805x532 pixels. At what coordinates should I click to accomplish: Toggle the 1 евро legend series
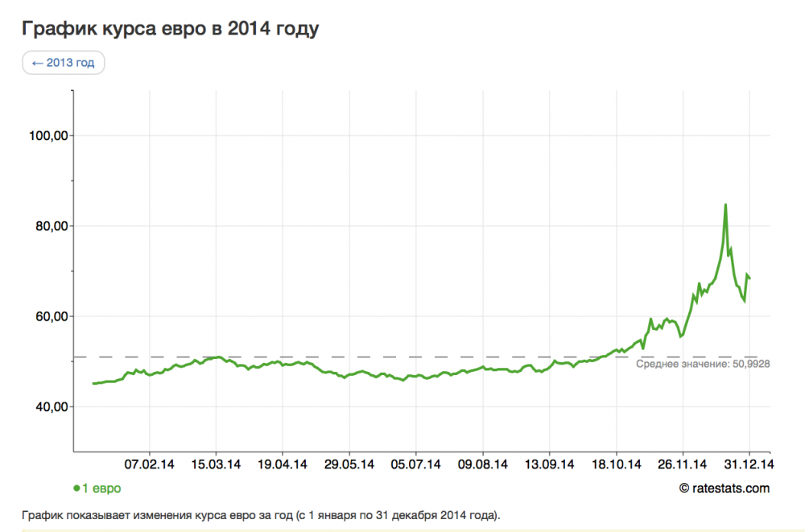click(97, 489)
